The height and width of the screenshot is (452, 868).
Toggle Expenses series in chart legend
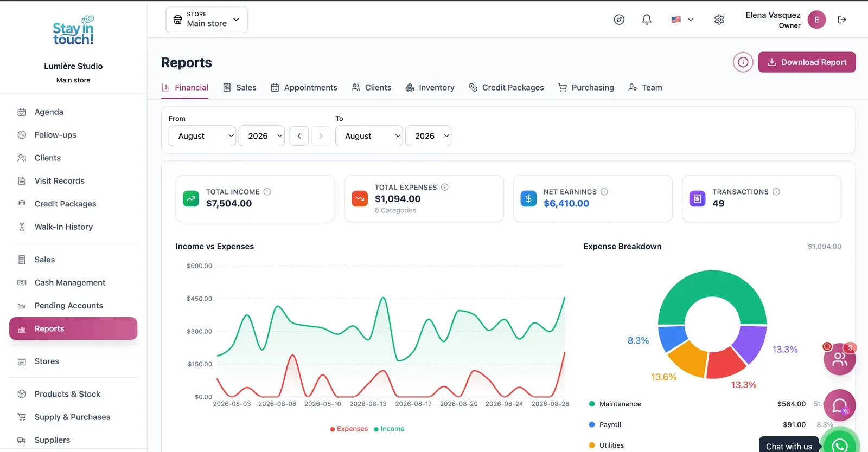click(x=349, y=429)
